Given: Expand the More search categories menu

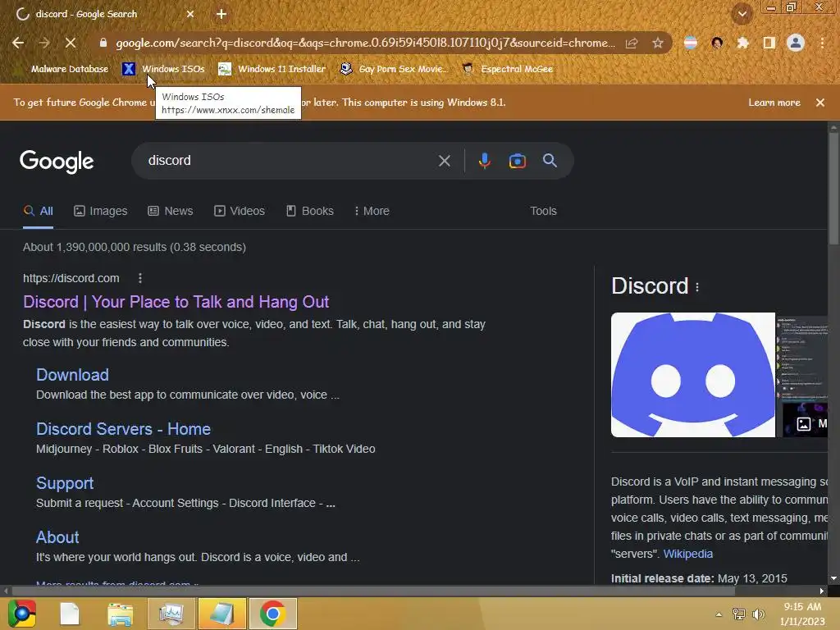Looking at the screenshot, I should [372, 211].
